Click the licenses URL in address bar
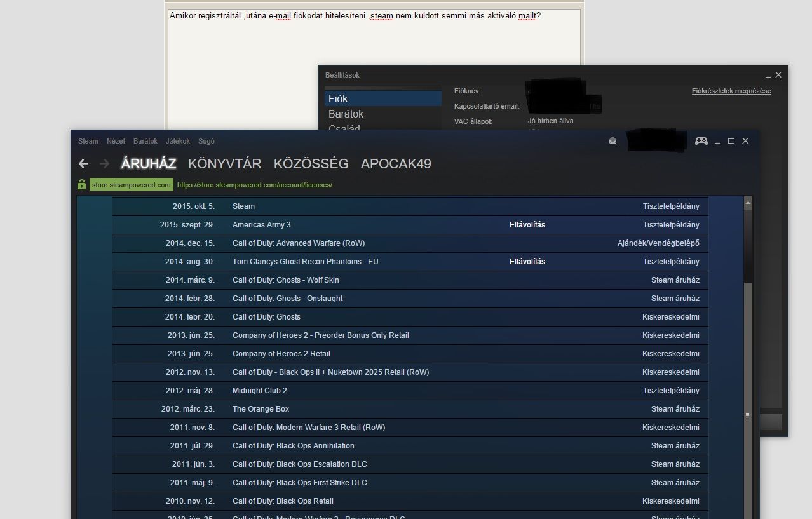 tap(255, 185)
